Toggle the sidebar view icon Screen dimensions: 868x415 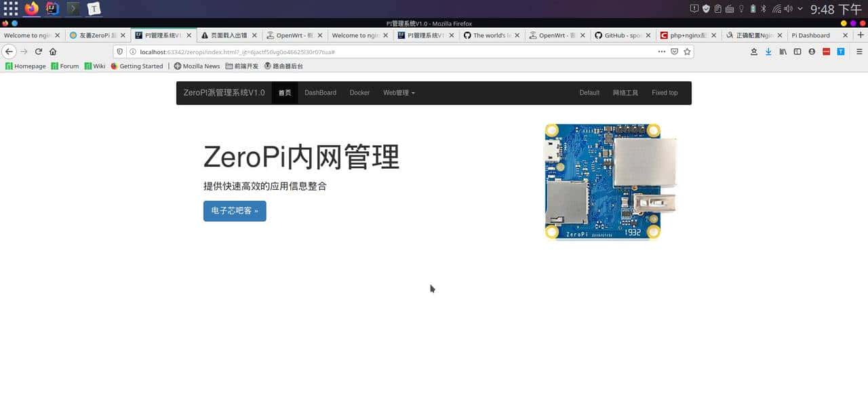point(797,52)
